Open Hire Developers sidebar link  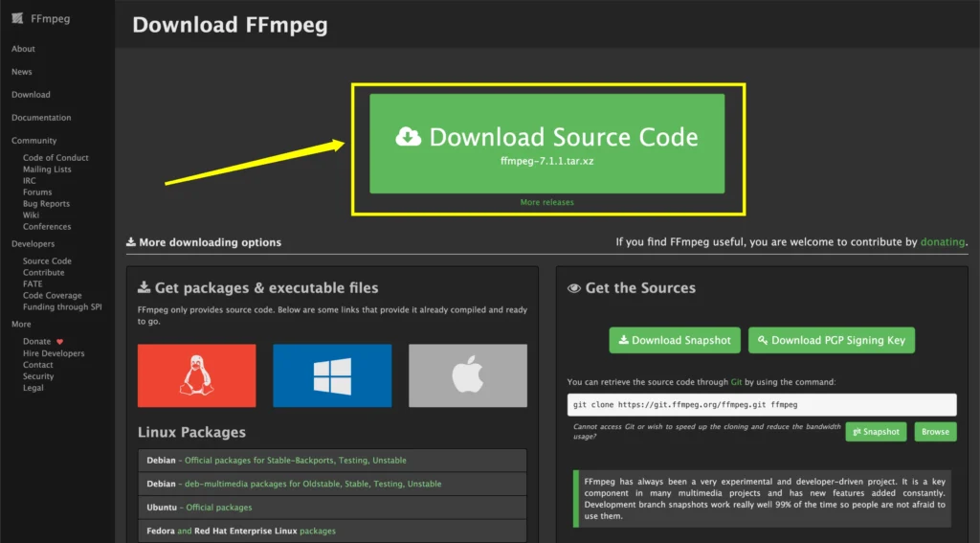pos(54,353)
